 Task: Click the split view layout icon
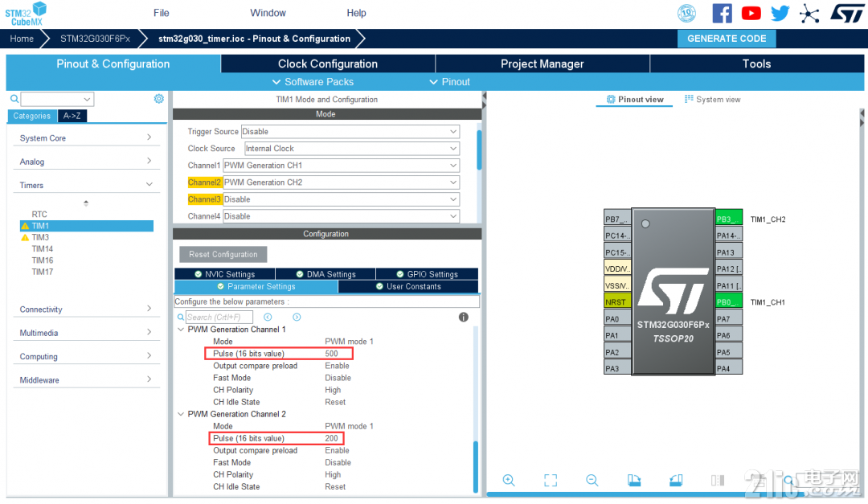click(x=718, y=480)
